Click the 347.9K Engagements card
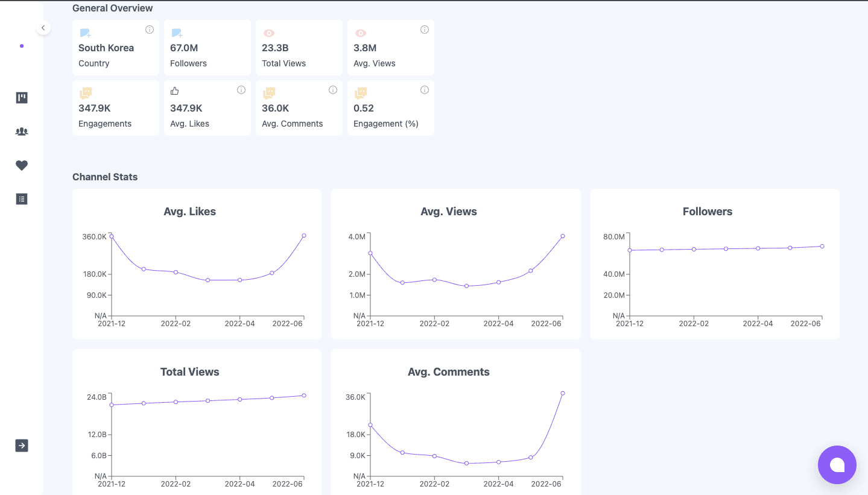This screenshot has width=868, height=495. tap(115, 108)
